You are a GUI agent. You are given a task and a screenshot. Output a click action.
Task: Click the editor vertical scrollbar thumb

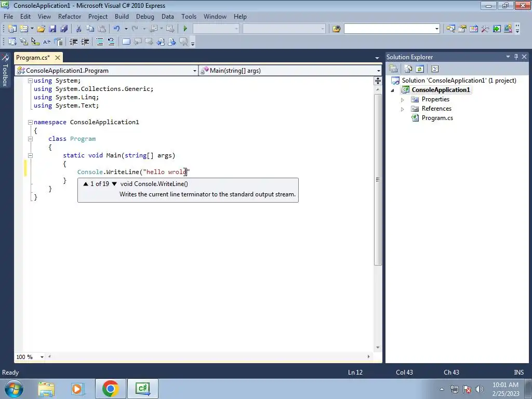(378, 180)
